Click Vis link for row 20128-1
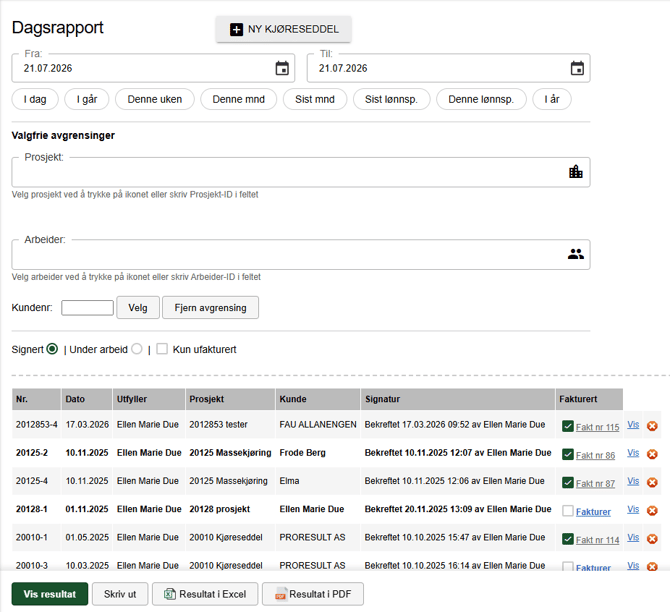 pyautogui.click(x=633, y=509)
